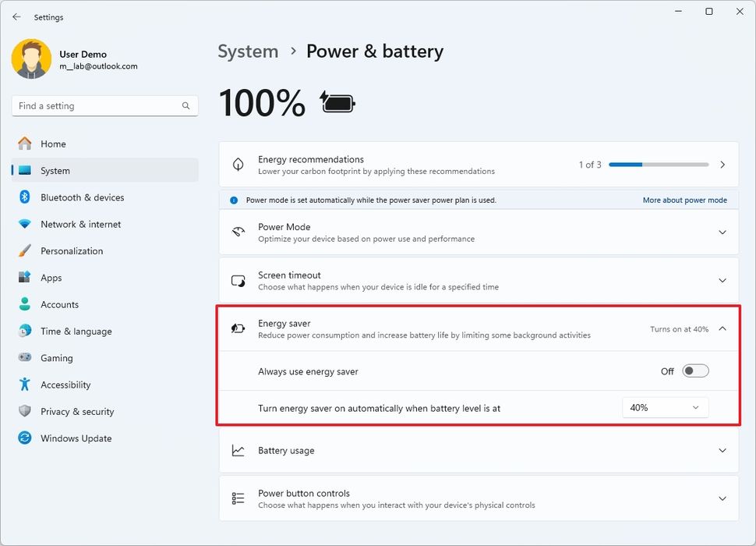
Task: Click the user profile avatar picture
Action: click(x=31, y=59)
